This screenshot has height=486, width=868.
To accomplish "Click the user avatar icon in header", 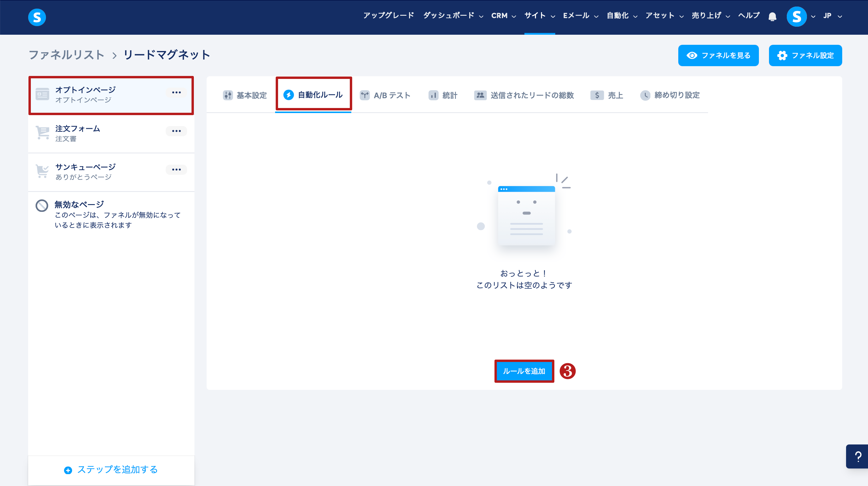I will click(x=797, y=17).
